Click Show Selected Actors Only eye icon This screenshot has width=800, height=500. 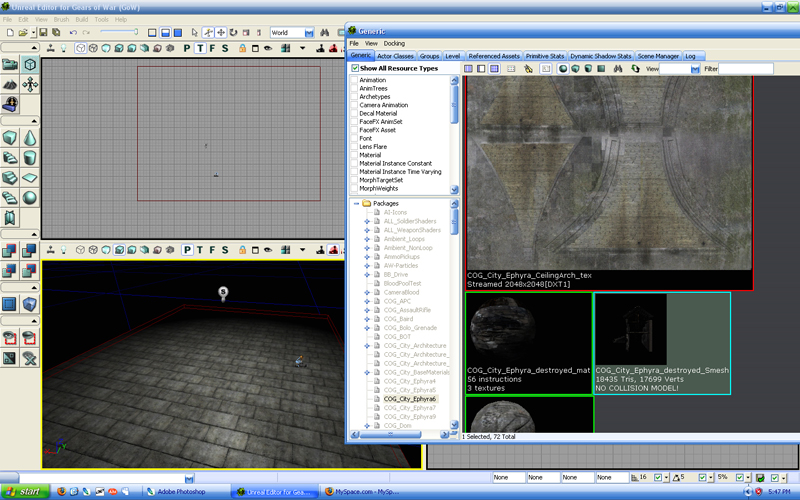10,338
